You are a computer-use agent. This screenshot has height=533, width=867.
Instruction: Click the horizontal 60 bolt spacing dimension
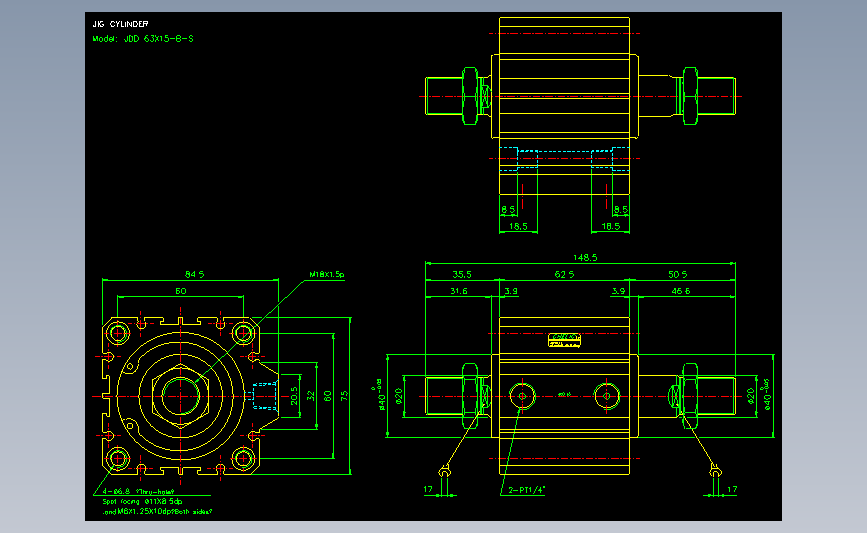pyautogui.click(x=181, y=291)
